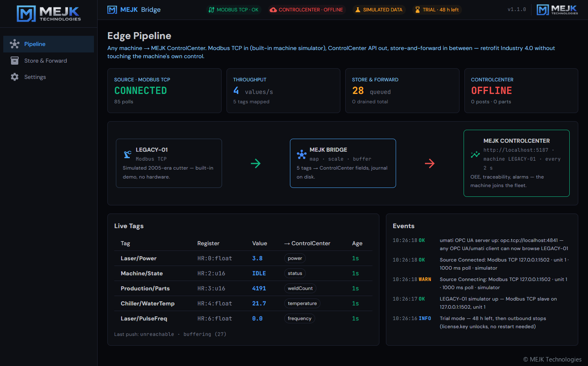Click the Chiller/WaterTemp value 21.7

pyautogui.click(x=259, y=303)
